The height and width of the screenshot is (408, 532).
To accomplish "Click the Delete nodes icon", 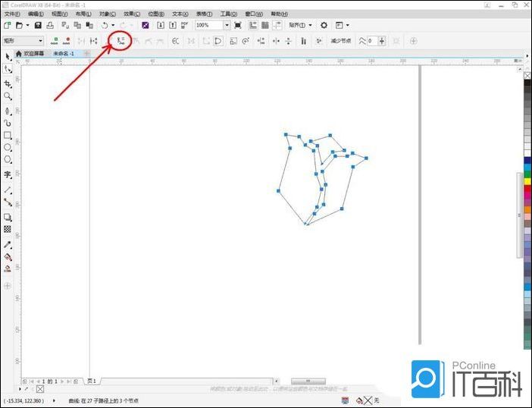I will click(x=67, y=41).
